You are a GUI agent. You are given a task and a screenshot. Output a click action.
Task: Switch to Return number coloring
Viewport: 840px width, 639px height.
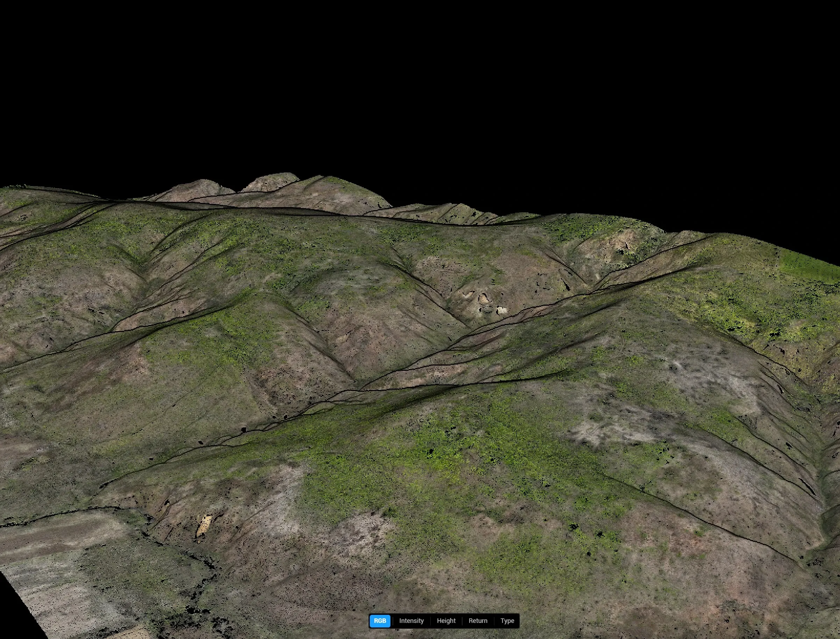478,621
